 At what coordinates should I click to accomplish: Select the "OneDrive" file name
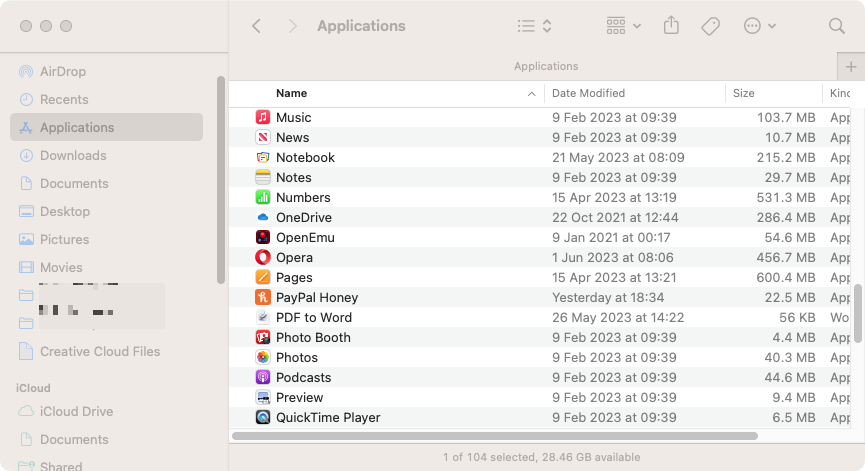click(x=304, y=217)
